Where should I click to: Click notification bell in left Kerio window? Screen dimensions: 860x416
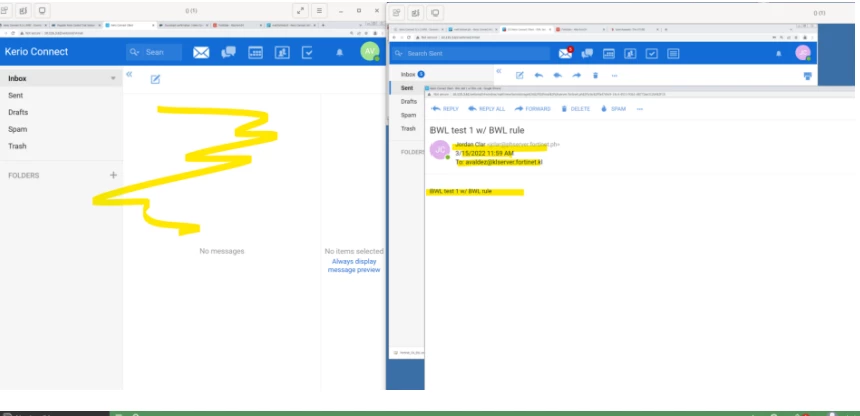[340, 52]
